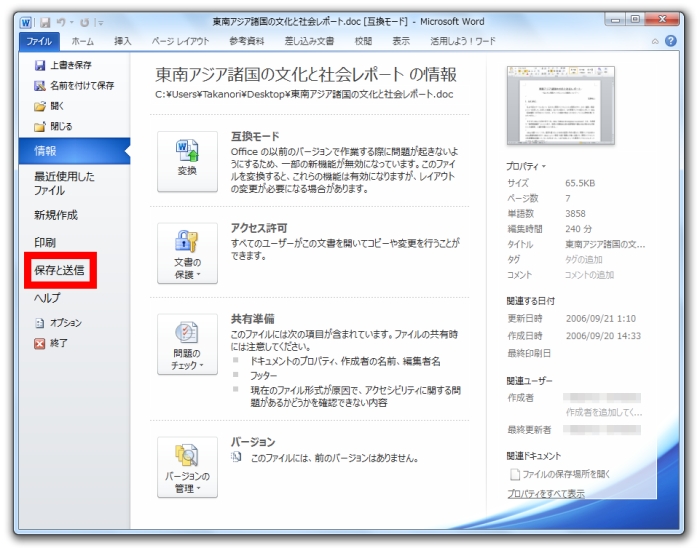Open ヘルプ (Help) section in sidebar

tap(47, 298)
